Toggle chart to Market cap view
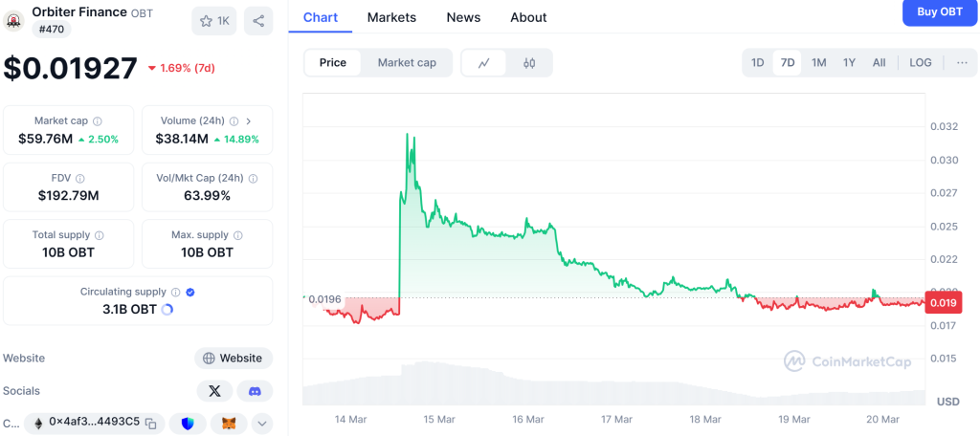 [x=407, y=63]
